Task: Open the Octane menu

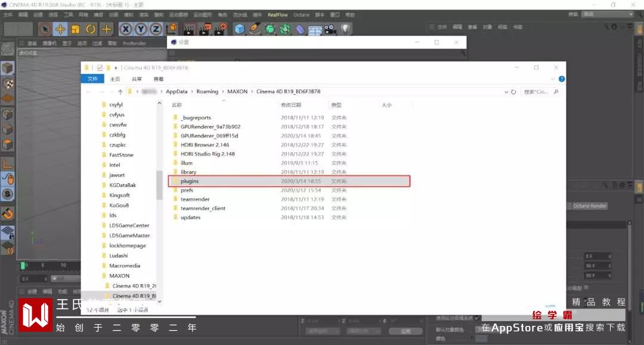Action: pyautogui.click(x=301, y=15)
